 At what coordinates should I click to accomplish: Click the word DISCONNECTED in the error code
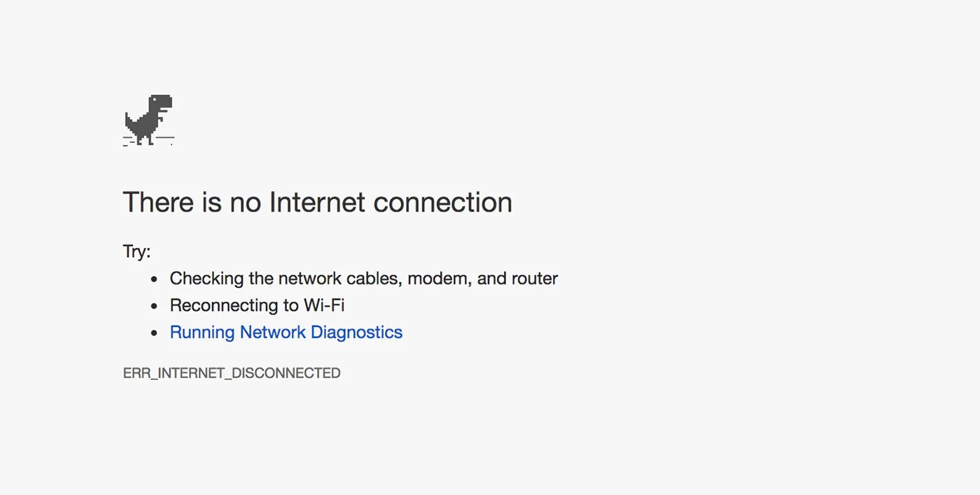pyautogui.click(x=286, y=373)
